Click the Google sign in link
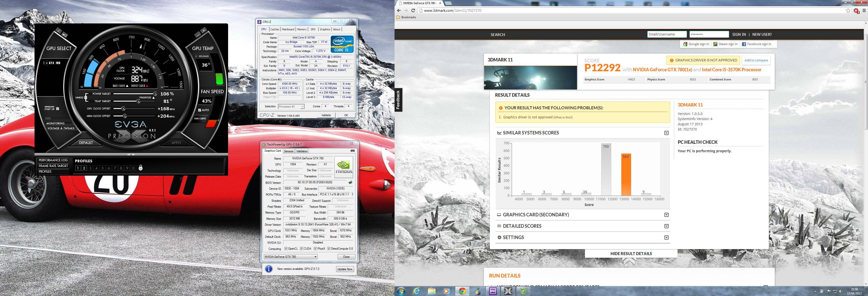The height and width of the screenshot is (296, 868). tap(696, 44)
